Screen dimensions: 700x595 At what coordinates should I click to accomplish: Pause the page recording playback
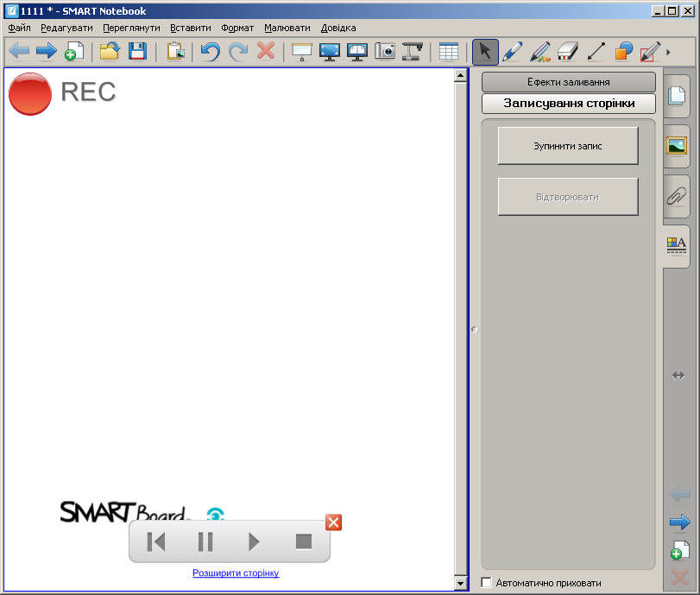pos(205,541)
